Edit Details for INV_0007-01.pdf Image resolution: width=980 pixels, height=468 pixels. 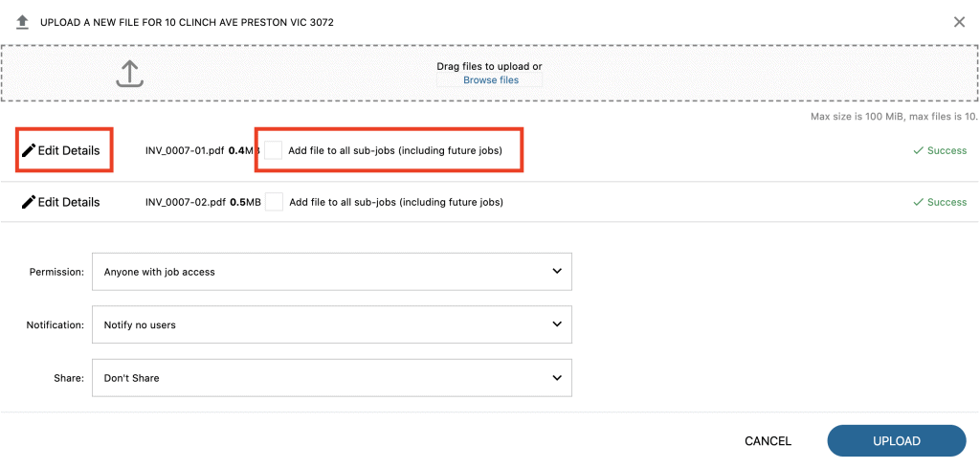click(x=68, y=150)
